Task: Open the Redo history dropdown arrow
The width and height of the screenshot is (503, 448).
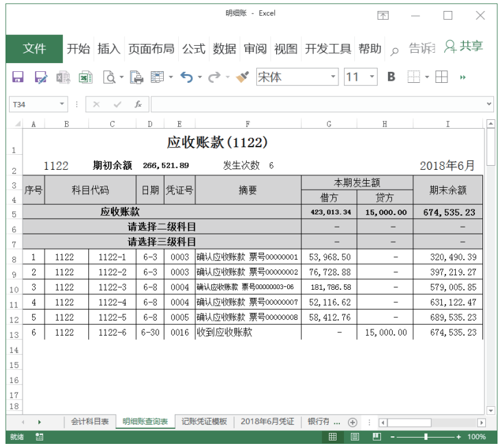Action: (228, 77)
